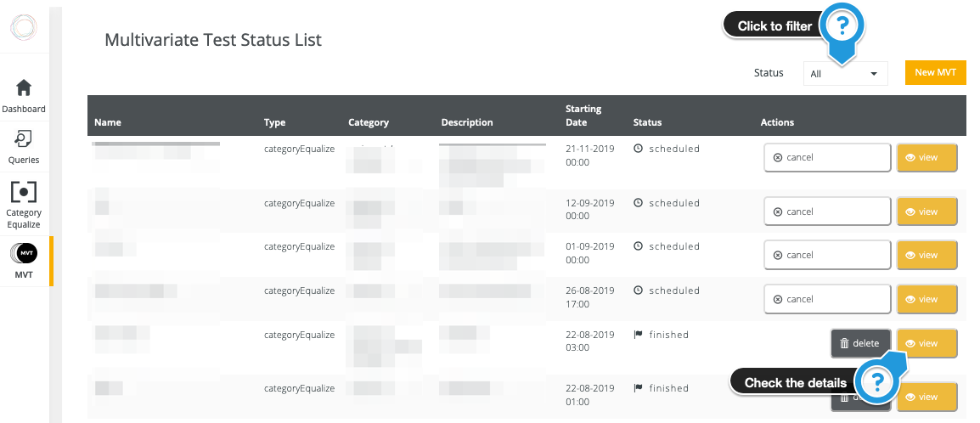
Task: View the test starting 21-11-2019
Action: pyautogui.click(x=926, y=158)
